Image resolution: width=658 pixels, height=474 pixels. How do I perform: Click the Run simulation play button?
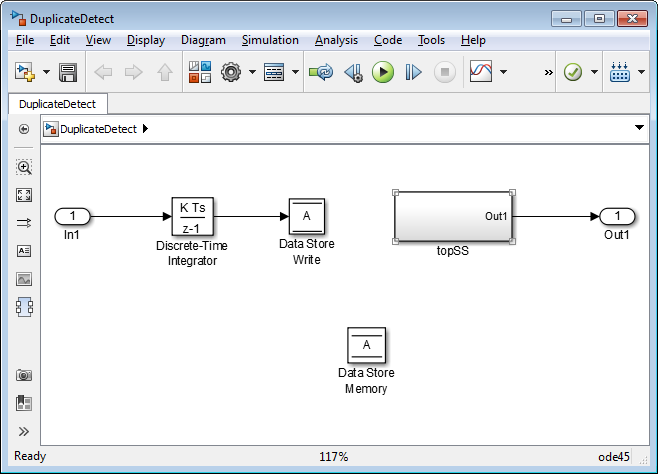[382, 72]
